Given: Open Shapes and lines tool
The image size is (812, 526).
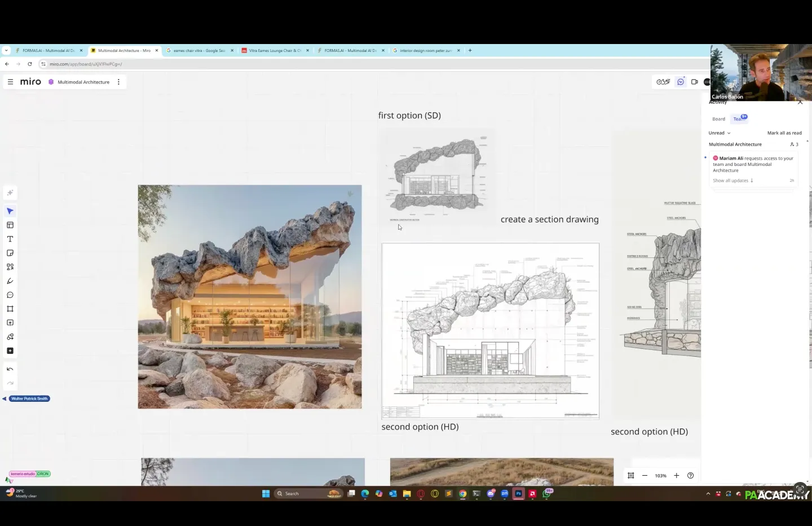Looking at the screenshot, I should pyautogui.click(x=10, y=267).
